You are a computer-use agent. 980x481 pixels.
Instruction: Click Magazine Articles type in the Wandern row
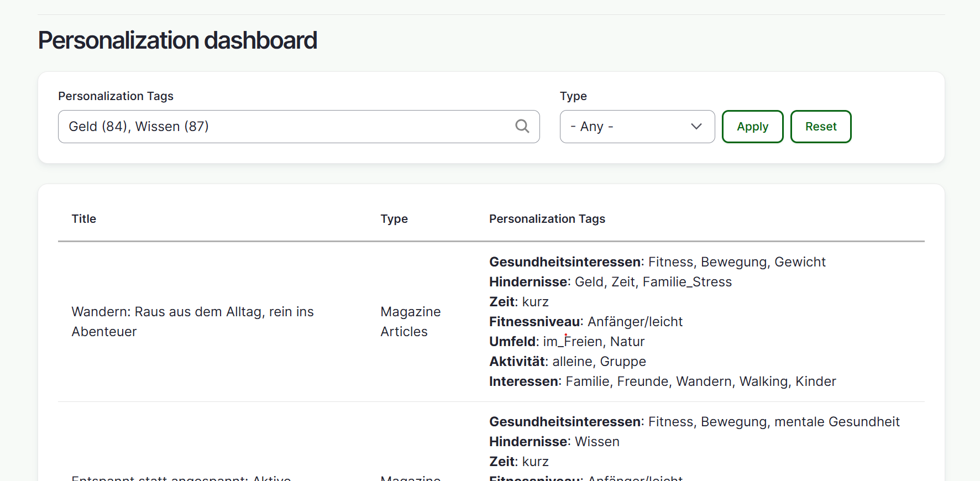tap(410, 321)
